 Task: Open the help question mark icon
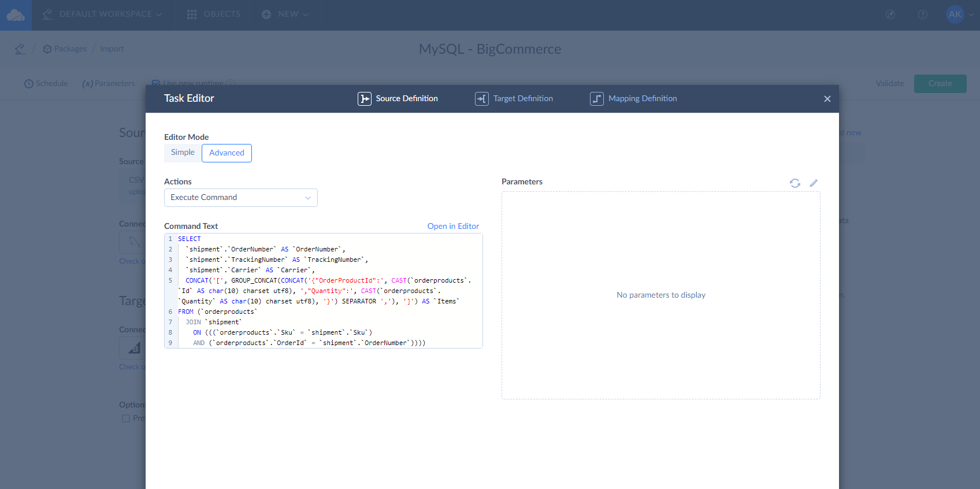point(923,14)
